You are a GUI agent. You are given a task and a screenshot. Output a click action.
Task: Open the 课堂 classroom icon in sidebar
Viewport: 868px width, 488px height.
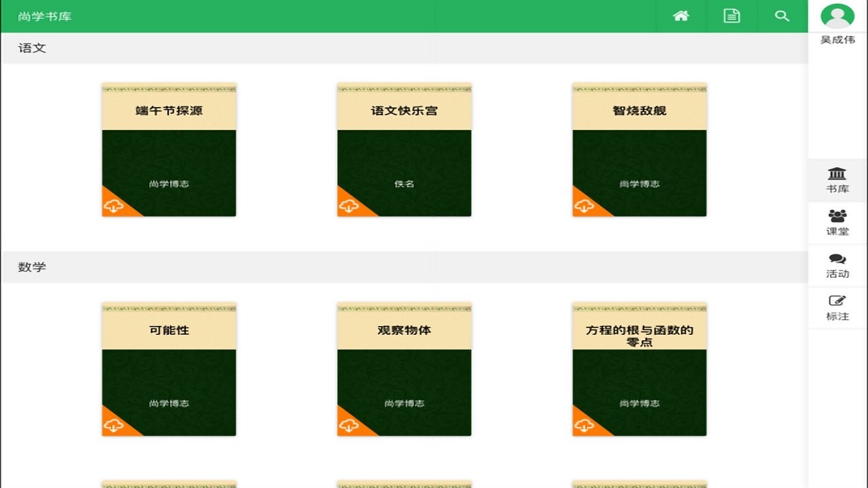coord(837,216)
